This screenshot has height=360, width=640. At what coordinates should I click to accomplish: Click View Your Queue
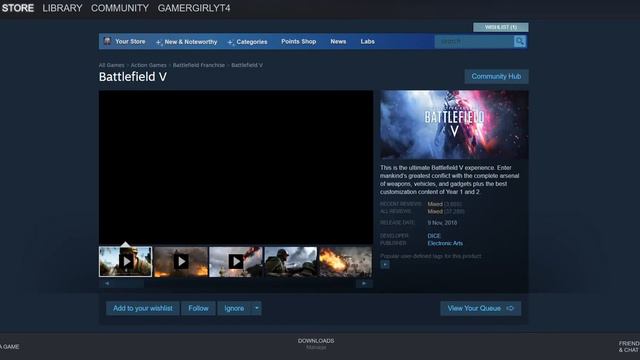coord(480,308)
